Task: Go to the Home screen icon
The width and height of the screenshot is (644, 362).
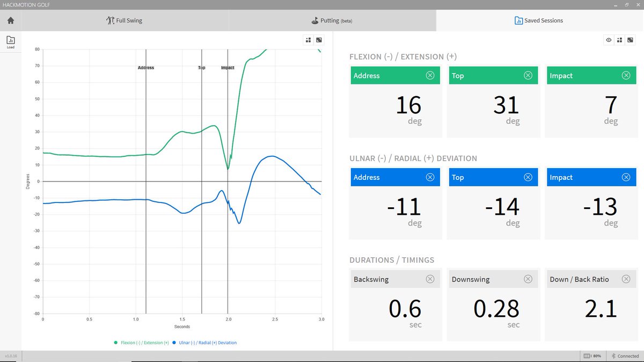Action: tap(11, 21)
